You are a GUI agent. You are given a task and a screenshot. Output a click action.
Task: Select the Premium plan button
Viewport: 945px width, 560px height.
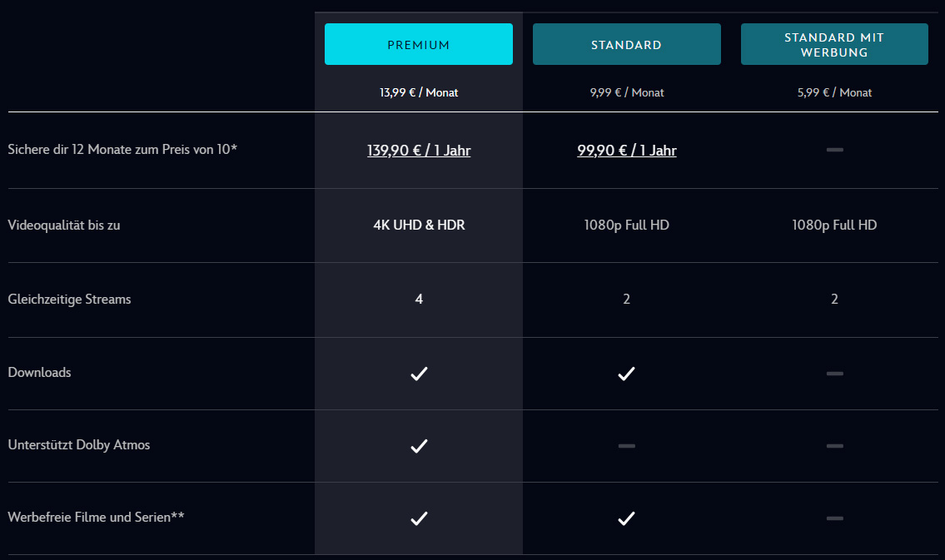[x=418, y=45]
